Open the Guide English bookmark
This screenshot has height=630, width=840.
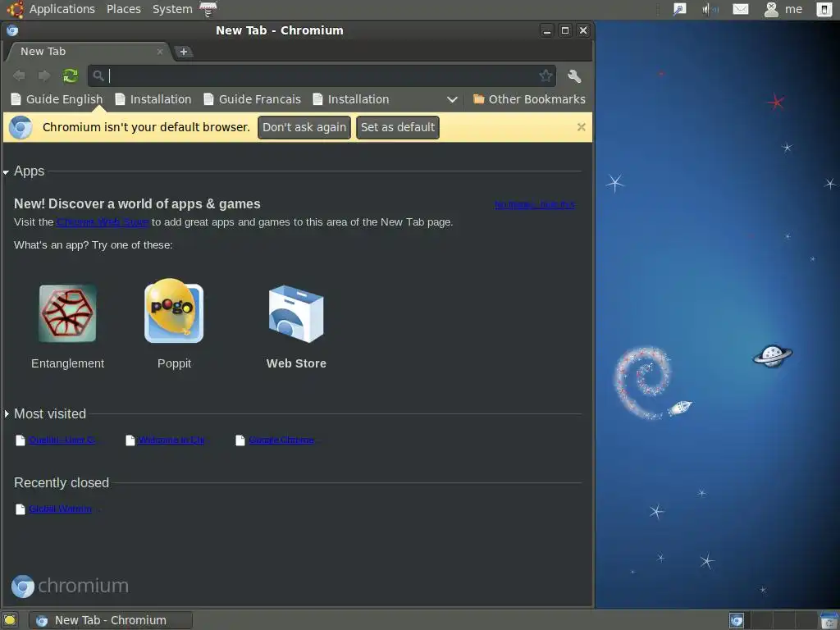point(57,99)
